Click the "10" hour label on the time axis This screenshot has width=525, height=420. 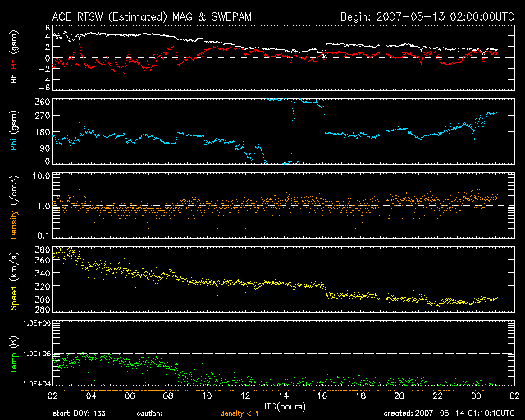click(207, 395)
